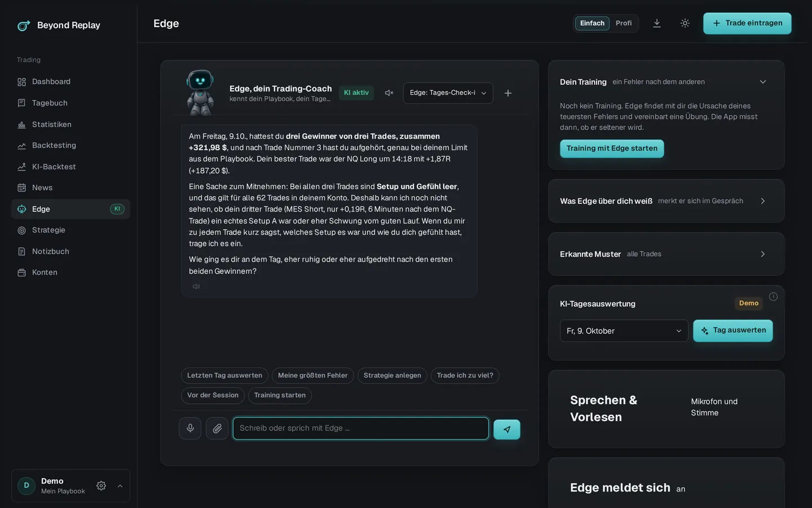The height and width of the screenshot is (508, 812).
Task: Open News section
Action: (70, 188)
